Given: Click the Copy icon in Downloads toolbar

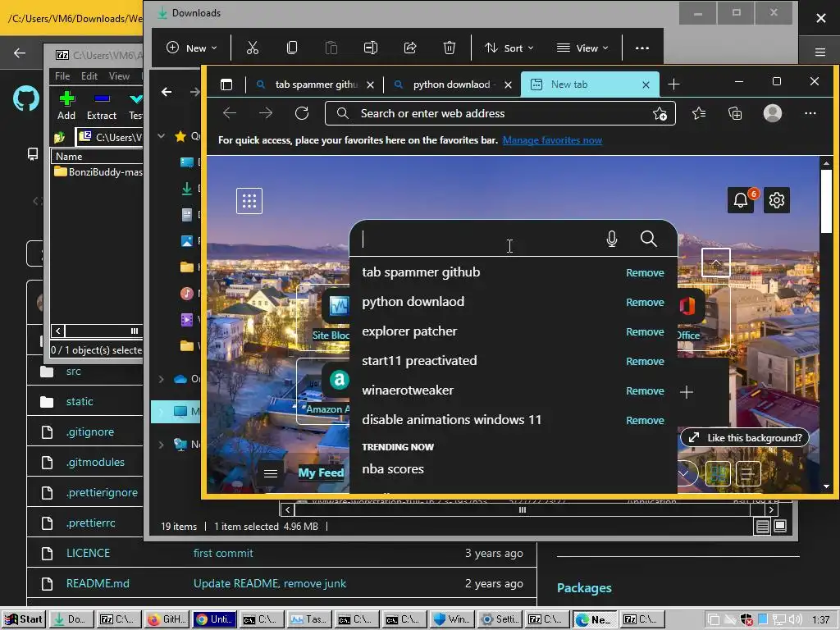Looking at the screenshot, I should pos(292,48).
